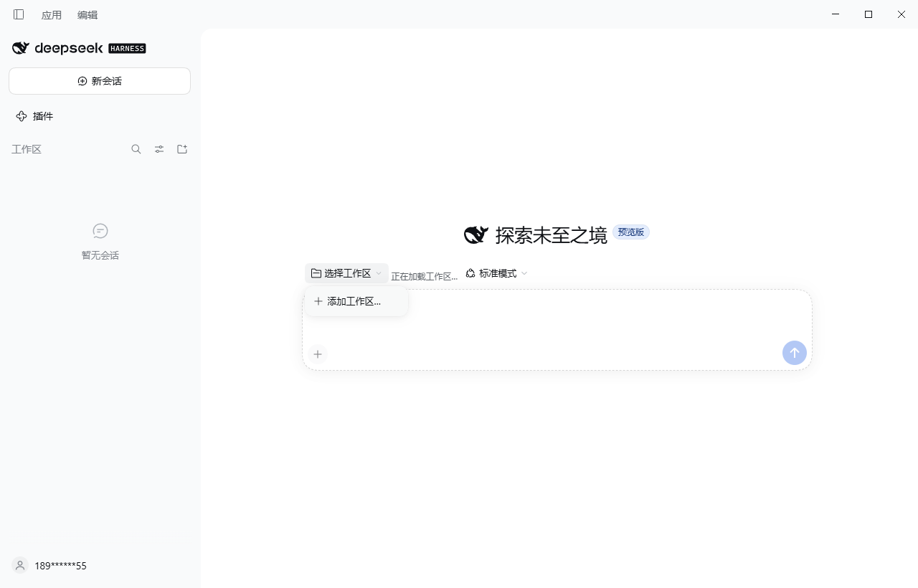Click the deepseek HARNESS logo

pyautogui.click(x=79, y=48)
